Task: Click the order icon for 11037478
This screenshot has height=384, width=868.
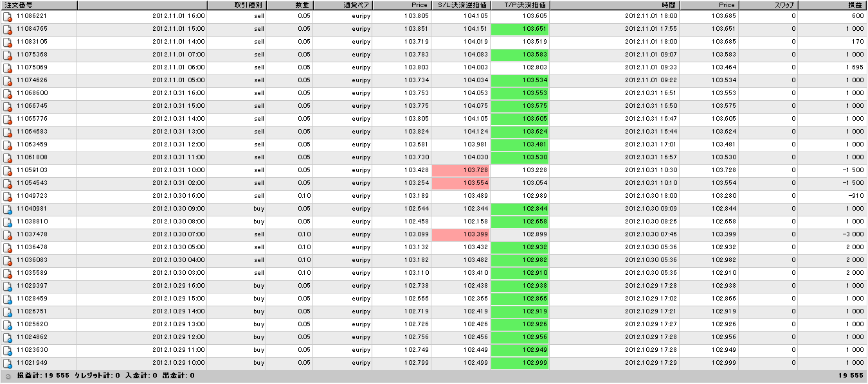Action: [x=8, y=234]
